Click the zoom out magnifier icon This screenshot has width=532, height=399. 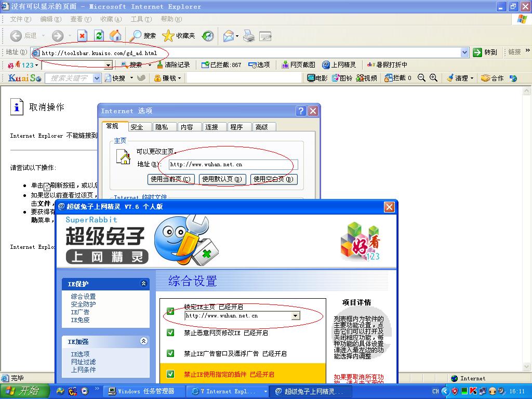tap(421, 78)
